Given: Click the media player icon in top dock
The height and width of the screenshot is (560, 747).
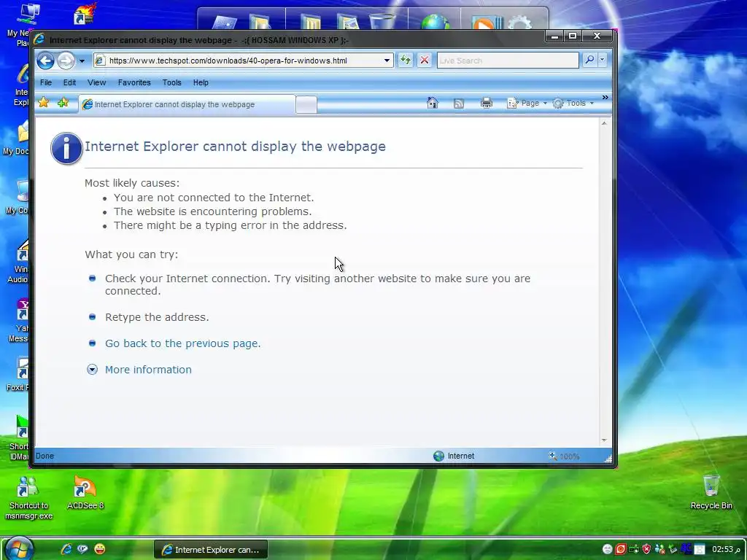Looking at the screenshot, I should (485, 22).
